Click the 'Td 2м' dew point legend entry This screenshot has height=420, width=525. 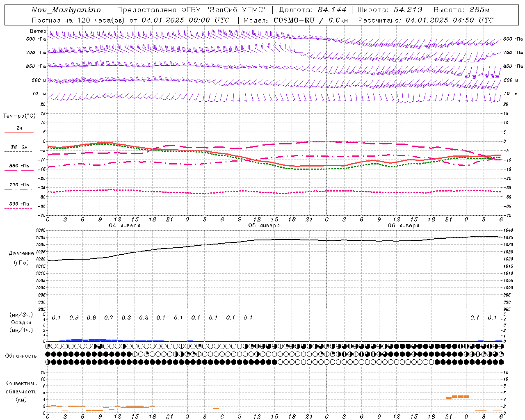pos(19,147)
